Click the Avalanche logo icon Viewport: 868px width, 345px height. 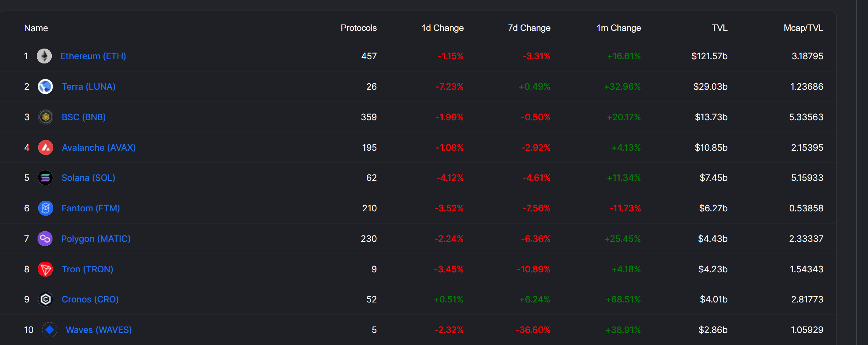45,148
